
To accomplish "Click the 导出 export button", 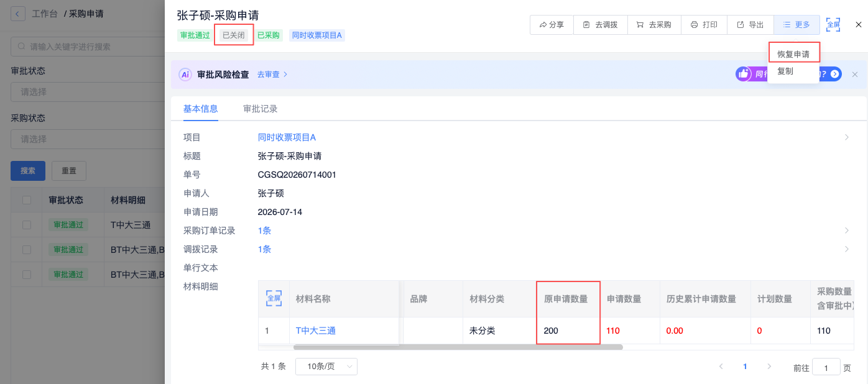I will coord(750,25).
